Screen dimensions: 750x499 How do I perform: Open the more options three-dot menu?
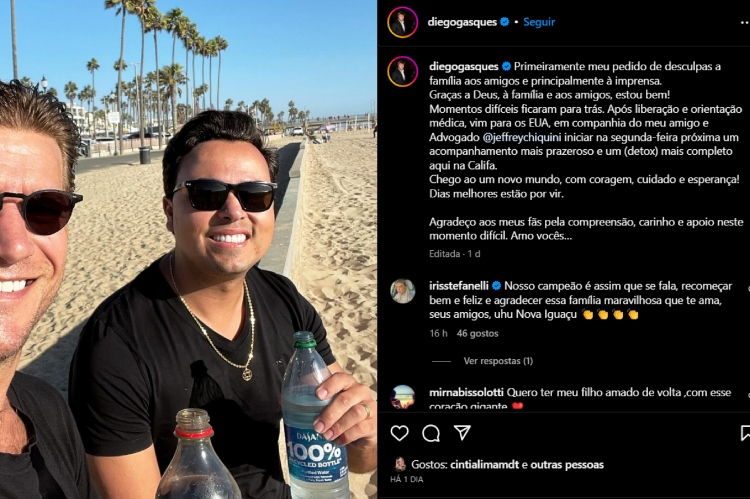tap(745, 22)
